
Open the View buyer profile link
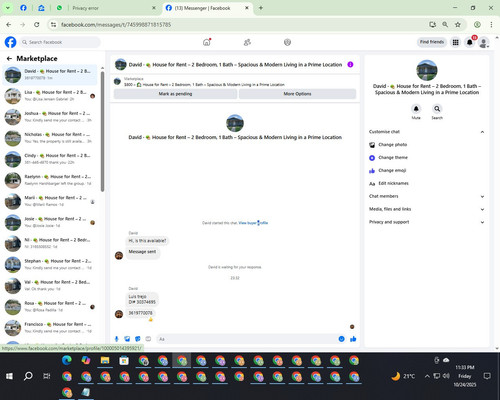coord(253,223)
